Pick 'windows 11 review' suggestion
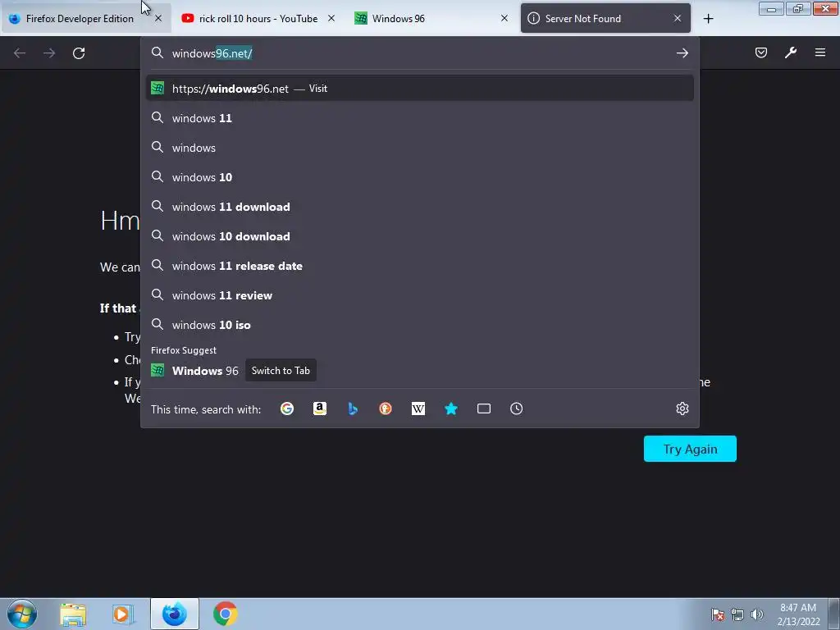The image size is (840, 630). pyautogui.click(x=419, y=295)
